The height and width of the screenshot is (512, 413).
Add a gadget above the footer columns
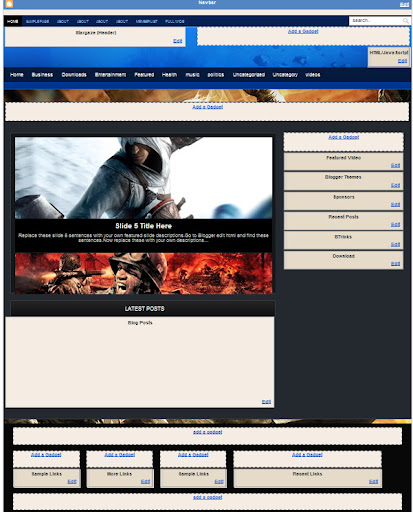(x=208, y=432)
